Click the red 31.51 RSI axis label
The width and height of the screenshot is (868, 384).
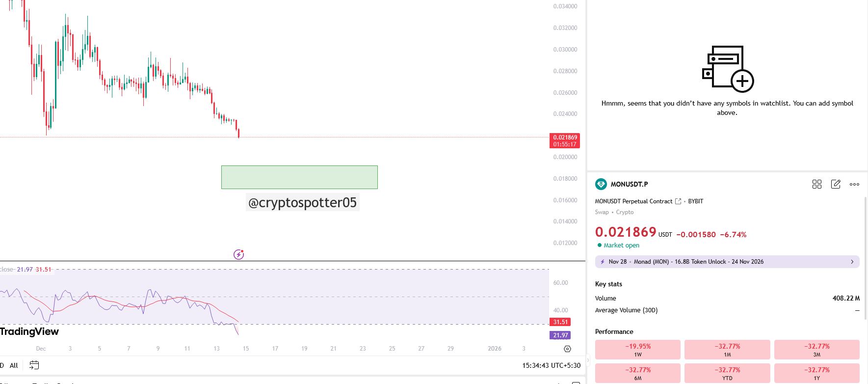(x=560, y=322)
